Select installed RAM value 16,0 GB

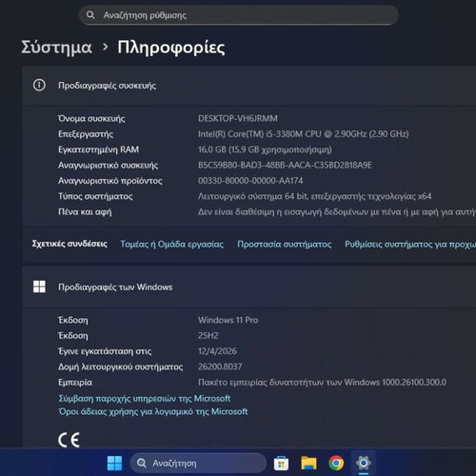[265, 149]
